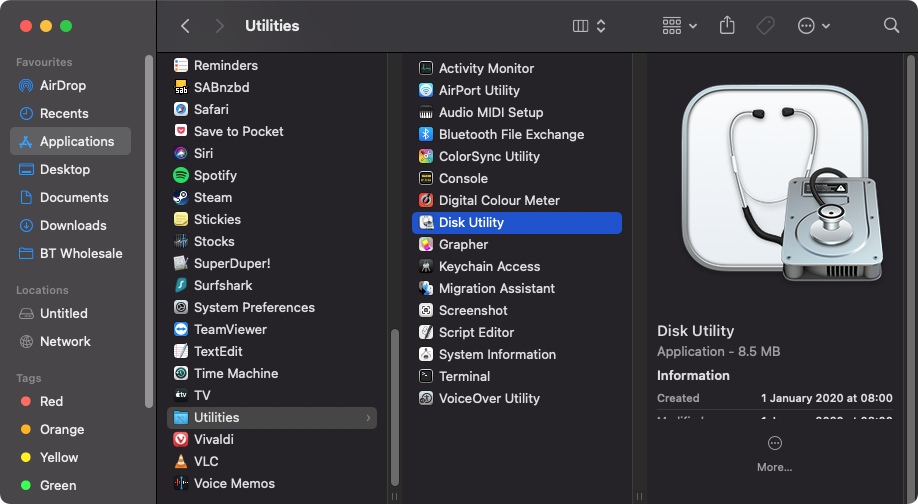Select the SuperDuper! app

(272, 263)
